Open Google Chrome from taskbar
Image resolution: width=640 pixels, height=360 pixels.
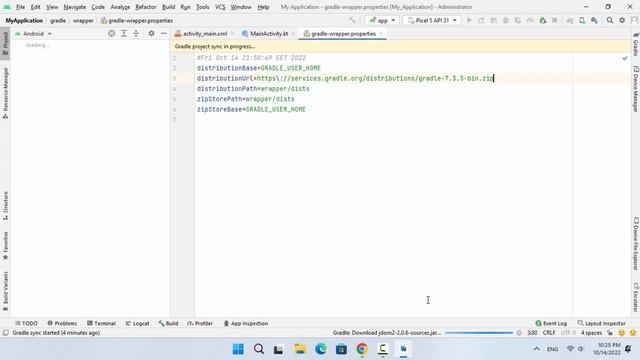[362, 349]
